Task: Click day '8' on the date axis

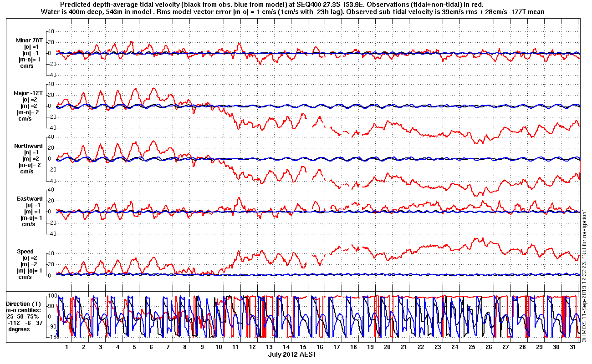Action: [184, 347]
